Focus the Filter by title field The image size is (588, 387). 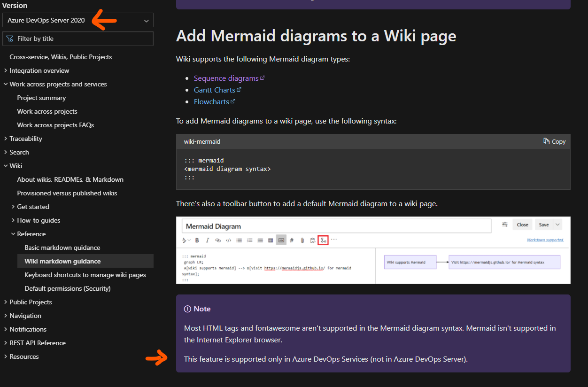(x=77, y=39)
